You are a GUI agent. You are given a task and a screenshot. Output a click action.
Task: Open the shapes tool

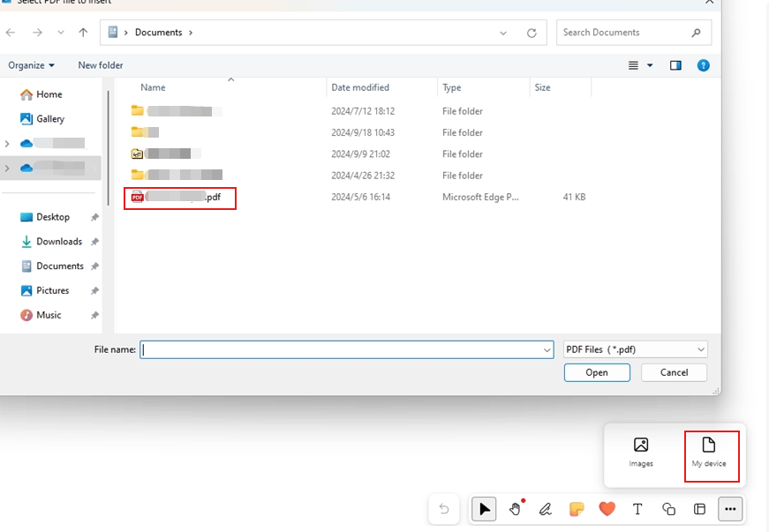pos(668,509)
